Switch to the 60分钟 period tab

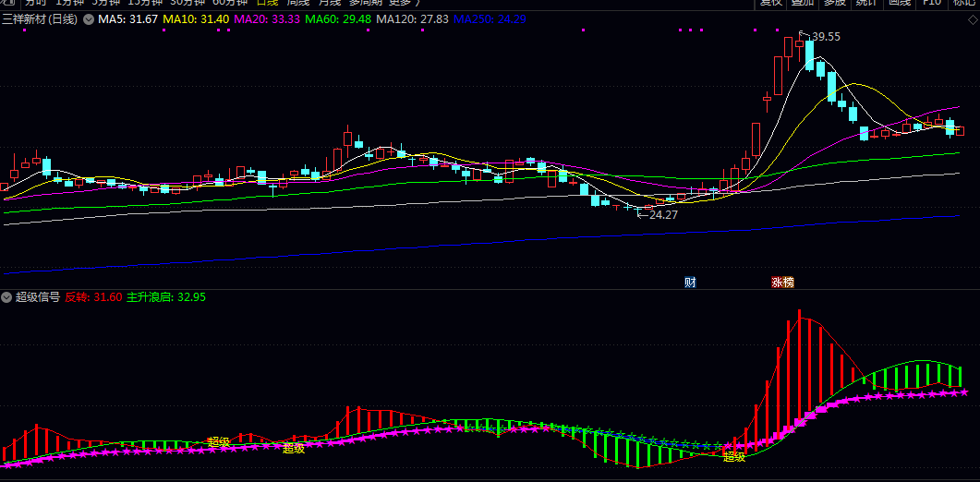(230, 3)
